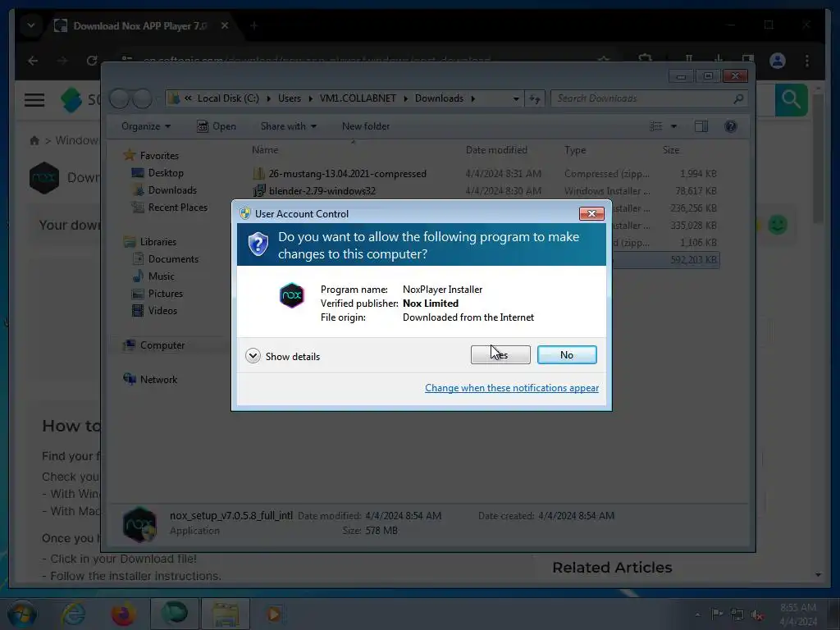Open Change when these notifications appear link

tap(512, 388)
